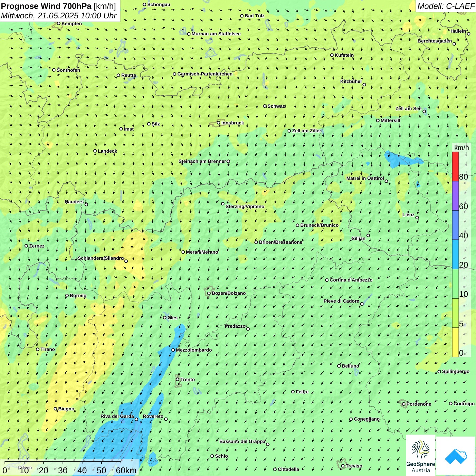Select the Bormio city label
The width and height of the screenshot is (476, 476).
(78, 295)
